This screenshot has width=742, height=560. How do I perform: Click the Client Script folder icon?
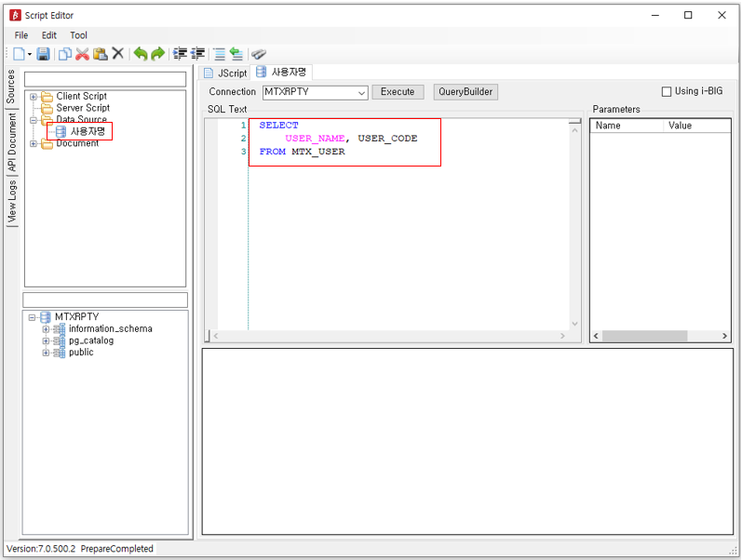pos(47,97)
